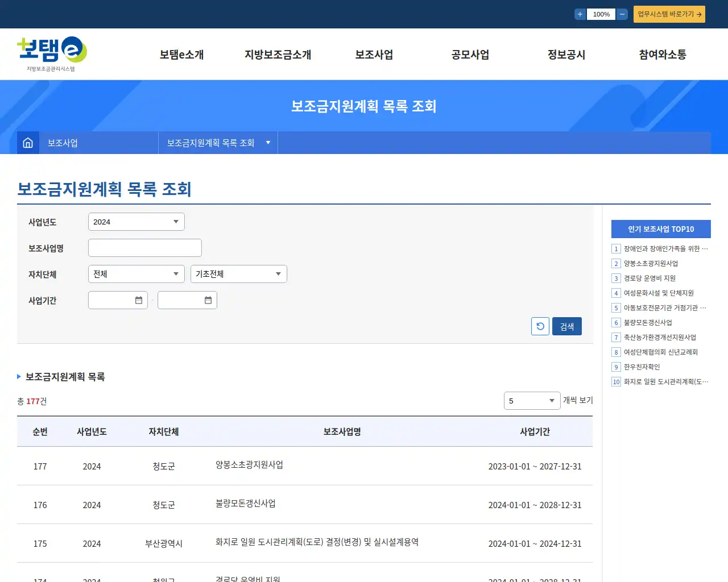Open top10 item 여성단체협의회 신년교례회
The width and height of the screenshot is (728, 582).
point(661,352)
